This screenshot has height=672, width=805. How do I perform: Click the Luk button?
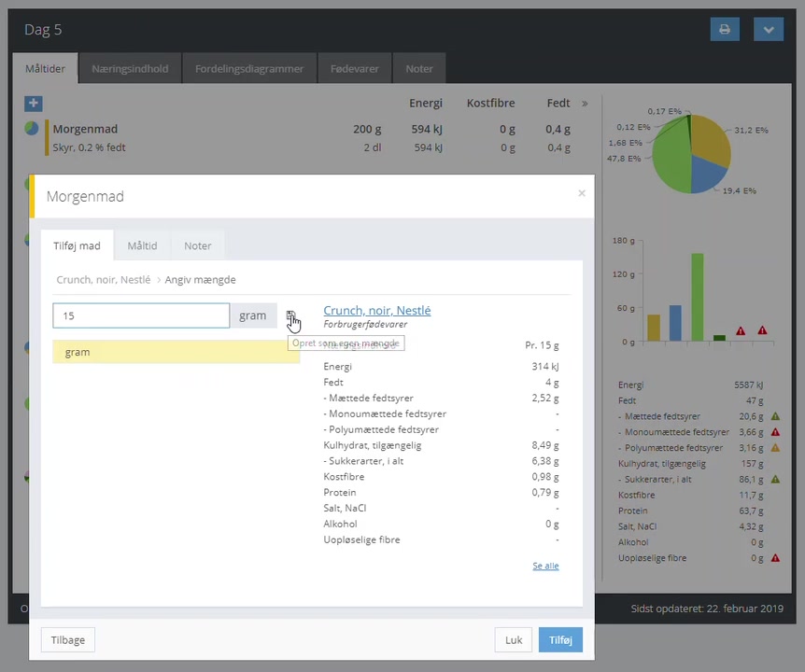pos(514,640)
